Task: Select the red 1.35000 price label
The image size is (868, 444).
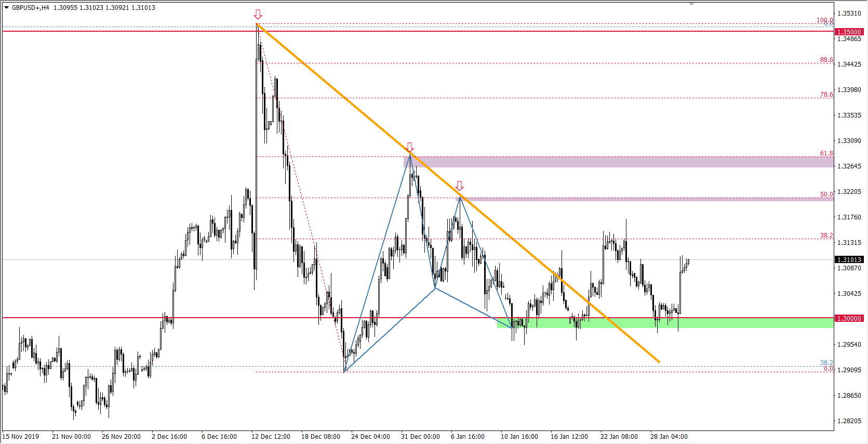Action: [x=849, y=32]
